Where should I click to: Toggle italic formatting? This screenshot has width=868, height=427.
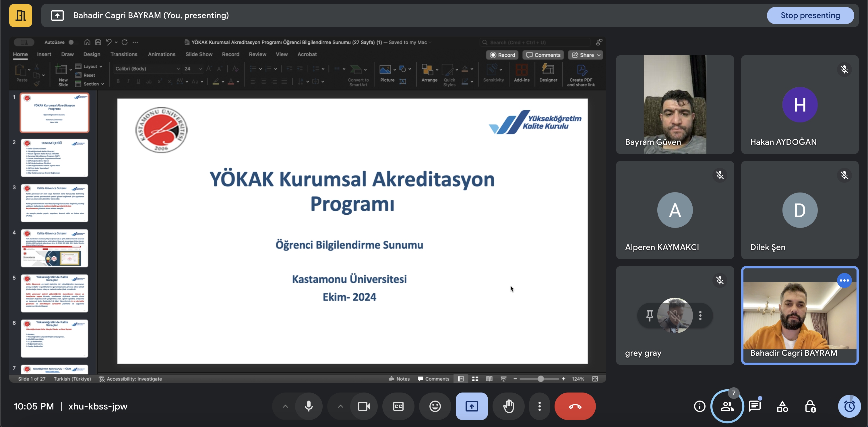(x=128, y=81)
